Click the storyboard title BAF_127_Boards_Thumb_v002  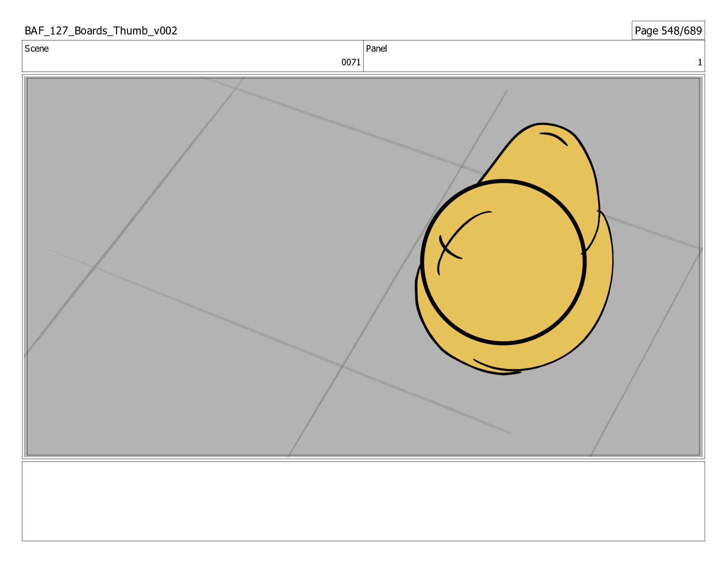click(101, 30)
